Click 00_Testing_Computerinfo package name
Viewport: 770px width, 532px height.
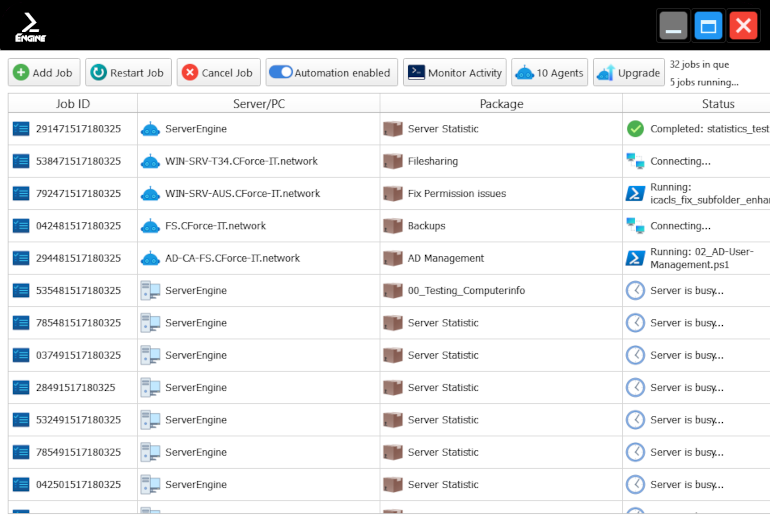466,290
